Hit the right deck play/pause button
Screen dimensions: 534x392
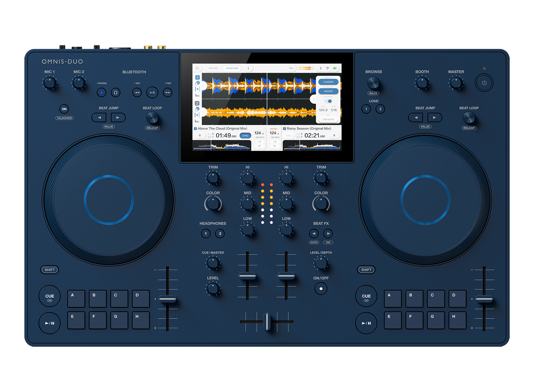[x=367, y=323]
